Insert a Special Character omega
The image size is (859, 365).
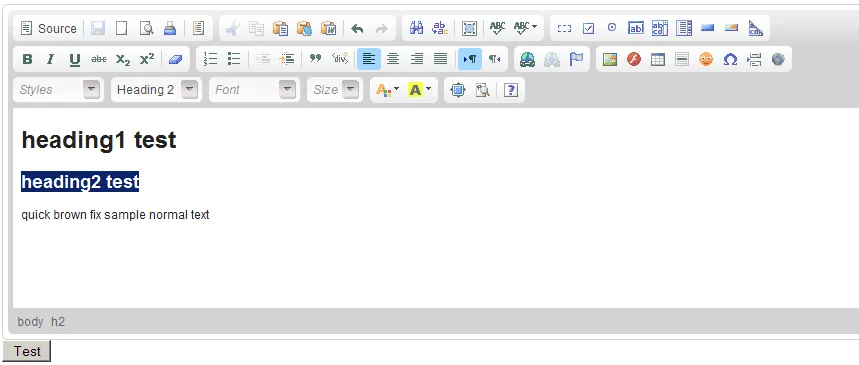730,59
